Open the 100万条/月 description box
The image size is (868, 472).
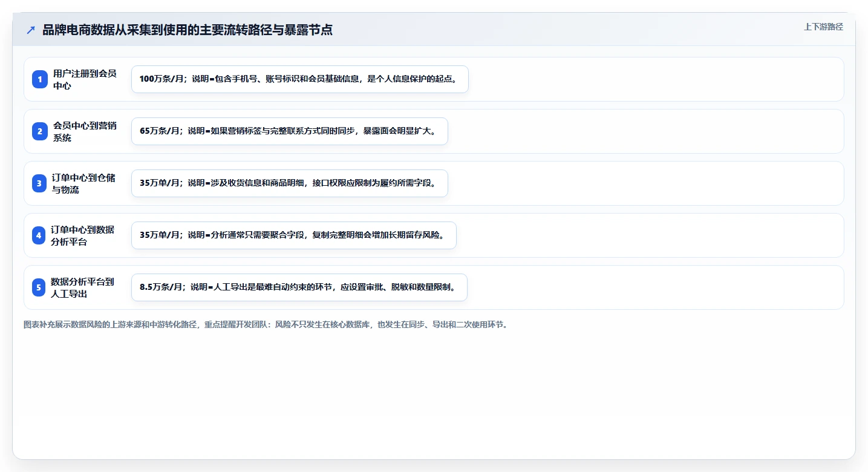pyautogui.click(x=300, y=79)
